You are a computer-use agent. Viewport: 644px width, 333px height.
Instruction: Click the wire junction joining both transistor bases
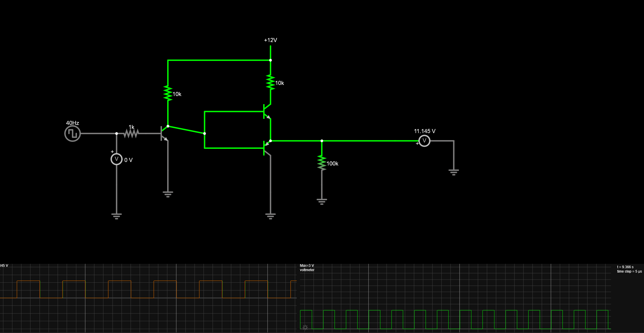pyautogui.click(x=205, y=133)
